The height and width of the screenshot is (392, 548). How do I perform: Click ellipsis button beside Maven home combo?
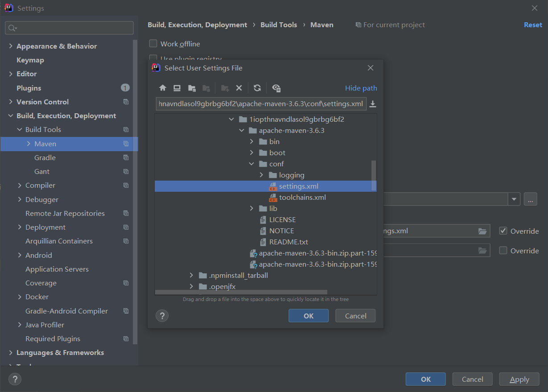tap(530, 199)
